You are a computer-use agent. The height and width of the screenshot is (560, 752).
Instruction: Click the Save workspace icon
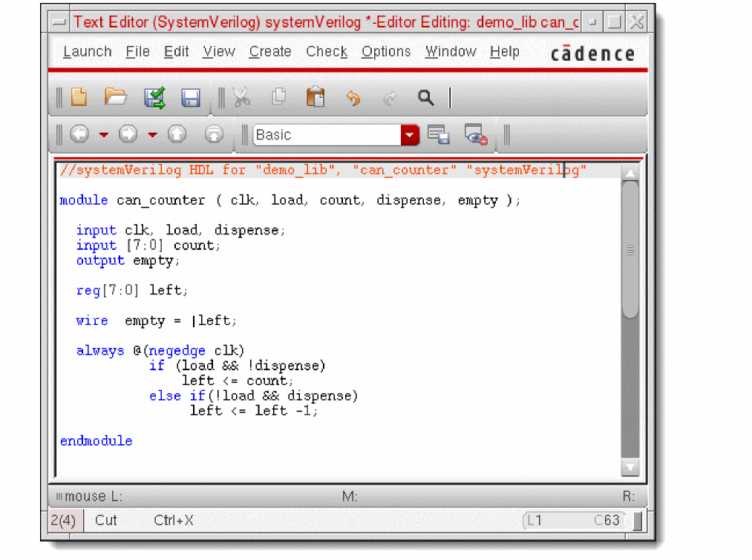coord(438,134)
